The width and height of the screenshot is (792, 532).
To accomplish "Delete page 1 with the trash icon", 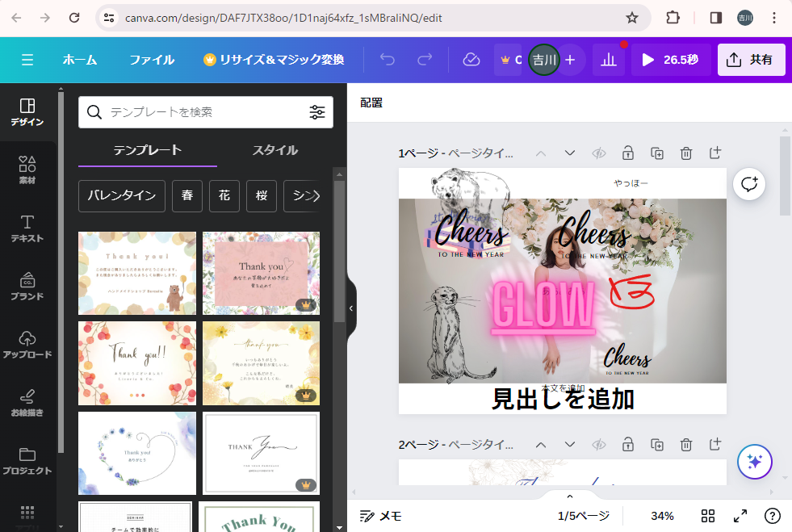I will (685, 153).
